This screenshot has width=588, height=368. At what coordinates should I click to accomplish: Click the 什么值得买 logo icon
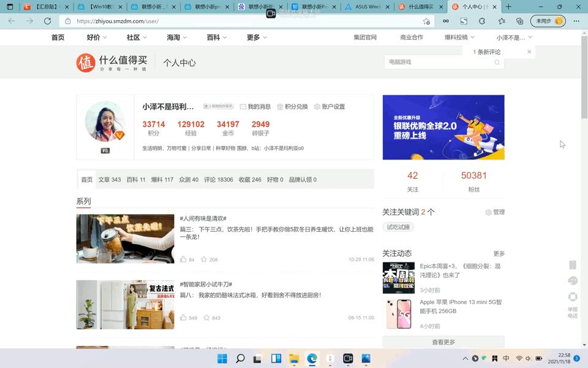click(86, 62)
